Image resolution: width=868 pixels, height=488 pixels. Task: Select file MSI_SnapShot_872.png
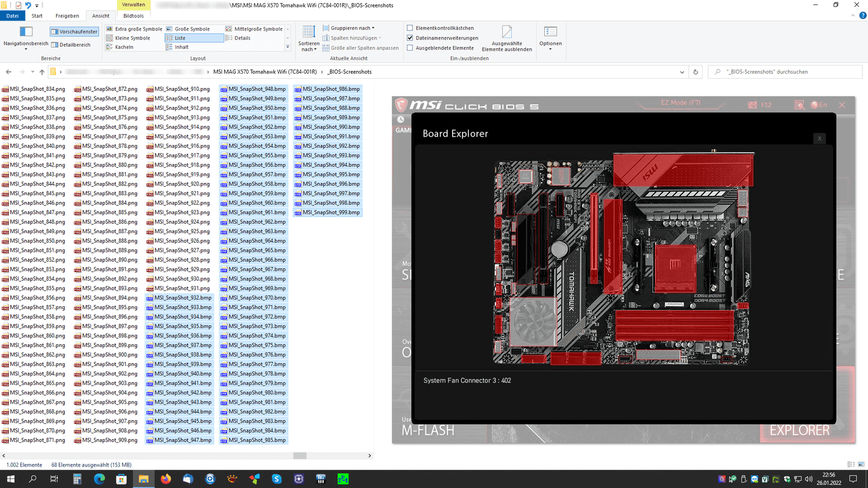click(106, 89)
